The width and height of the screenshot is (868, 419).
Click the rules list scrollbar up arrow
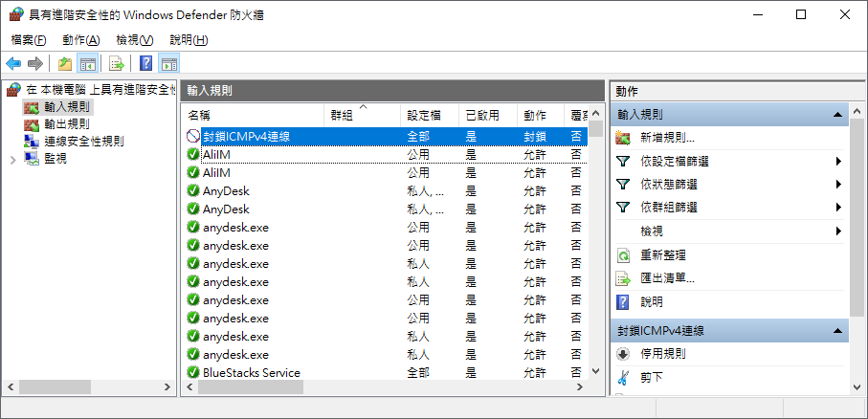[595, 114]
